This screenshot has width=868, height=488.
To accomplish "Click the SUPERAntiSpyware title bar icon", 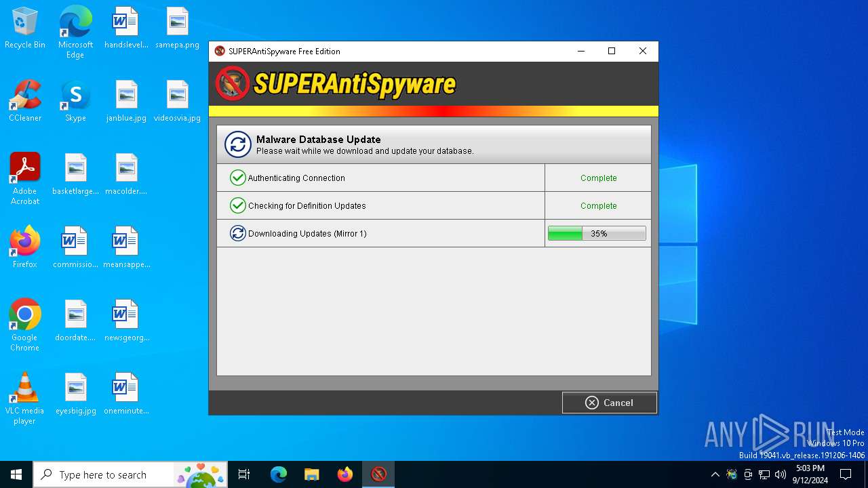I will (x=220, y=51).
